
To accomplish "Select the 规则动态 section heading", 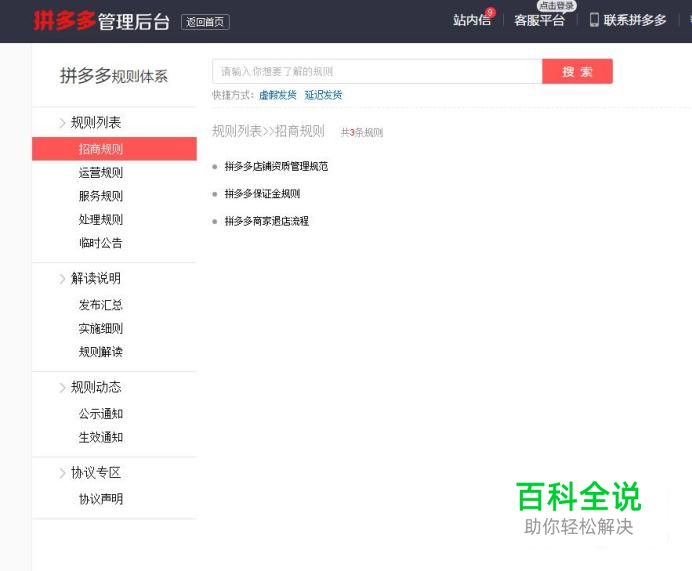I will (96, 387).
